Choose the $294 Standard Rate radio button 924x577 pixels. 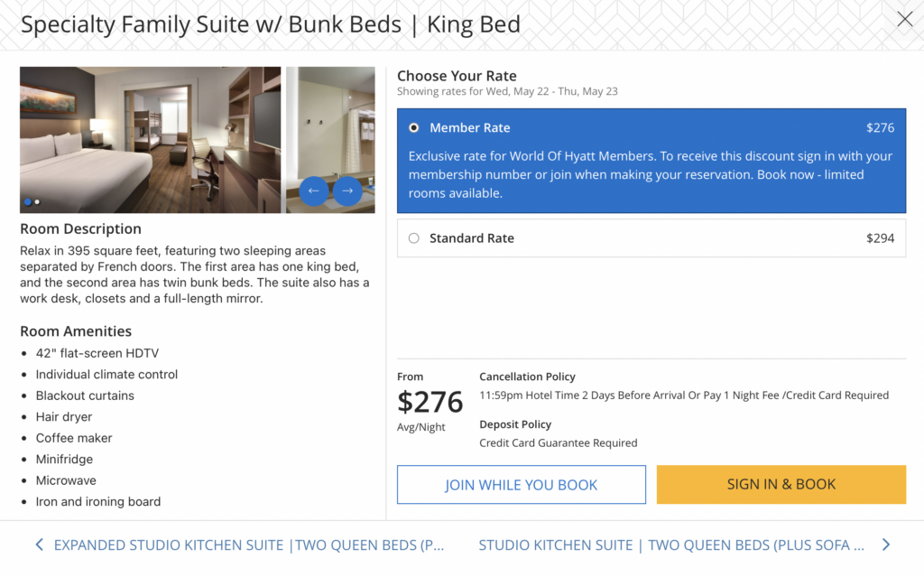pyautogui.click(x=414, y=238)
